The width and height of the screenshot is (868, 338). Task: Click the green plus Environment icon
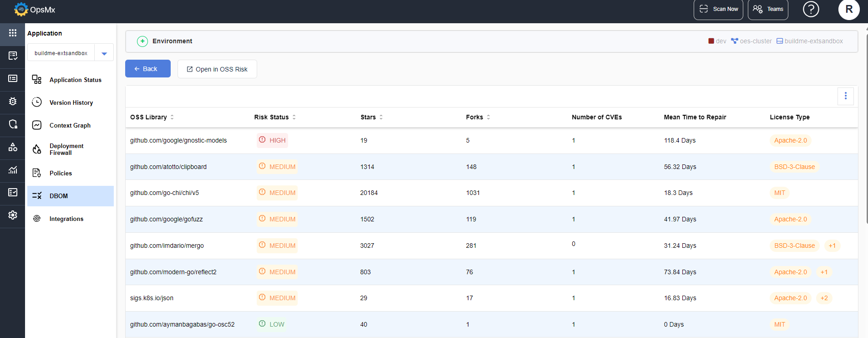pos(142,41)
